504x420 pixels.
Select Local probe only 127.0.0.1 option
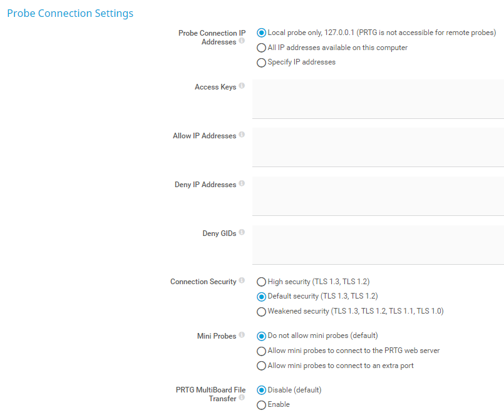tap(262, 33)
